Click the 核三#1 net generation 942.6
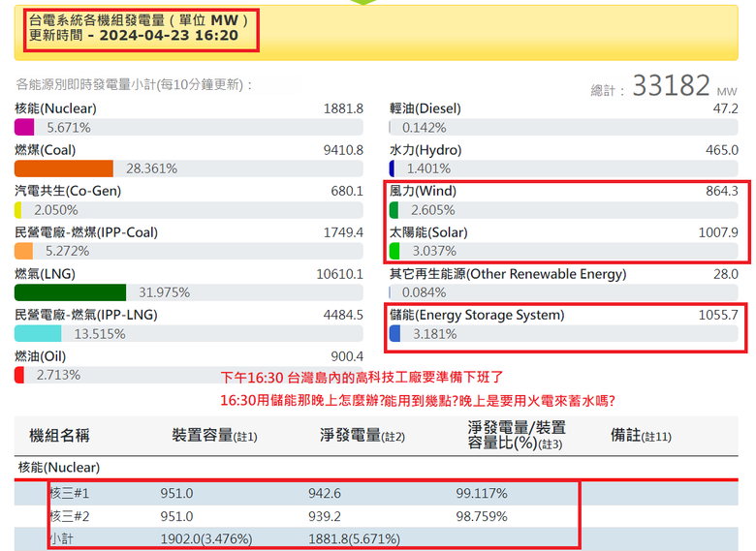The height and width of the screenshot is (551, 756). [x=325, y=493]
